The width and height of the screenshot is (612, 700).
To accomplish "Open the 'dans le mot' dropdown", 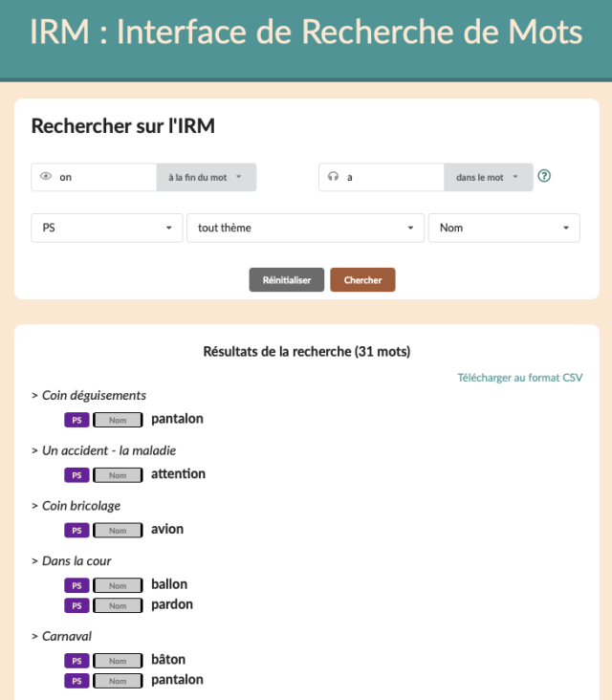I will click(x=489, y=177).
